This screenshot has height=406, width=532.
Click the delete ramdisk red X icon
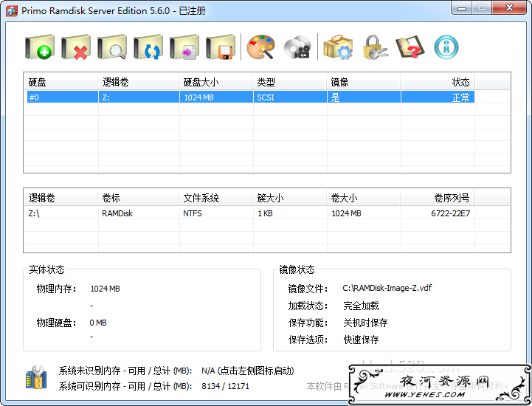tap(76, 47)
